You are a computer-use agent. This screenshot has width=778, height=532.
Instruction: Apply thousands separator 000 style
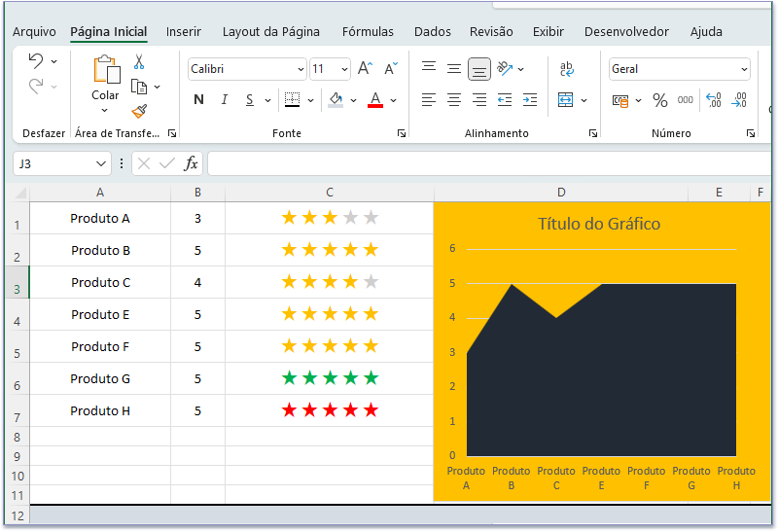pos(686,100)
